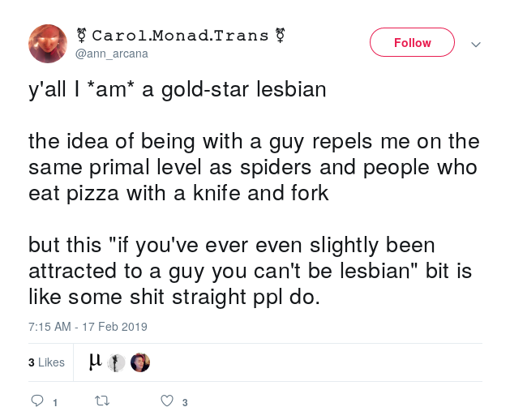Expand the tweet options chevron menu

click(476, 45)
